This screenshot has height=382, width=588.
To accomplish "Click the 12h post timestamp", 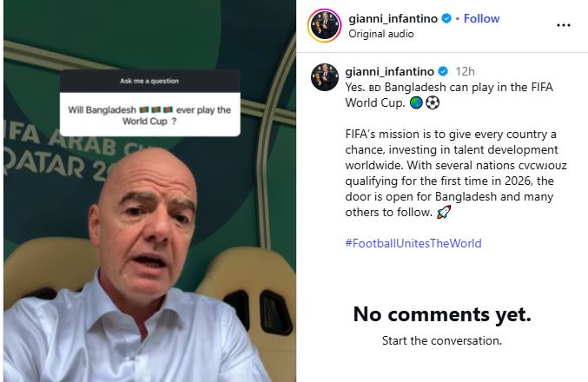I will pos(465,71).
